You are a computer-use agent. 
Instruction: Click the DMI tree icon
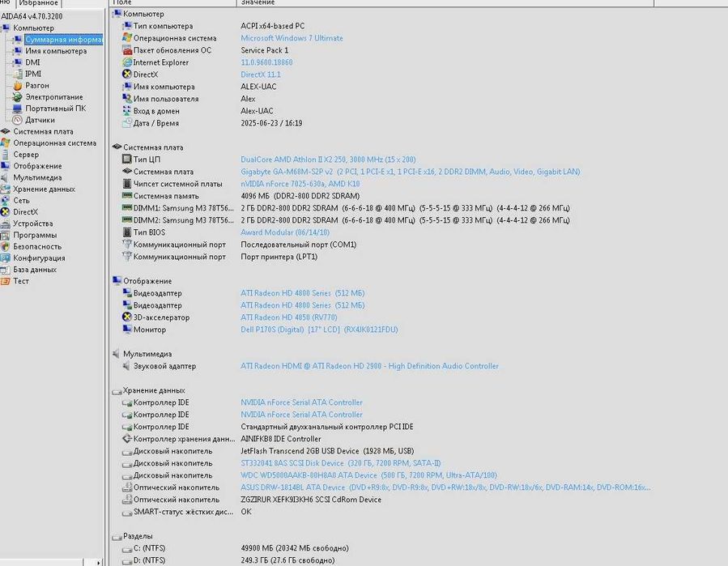click(x=18, y=62)
